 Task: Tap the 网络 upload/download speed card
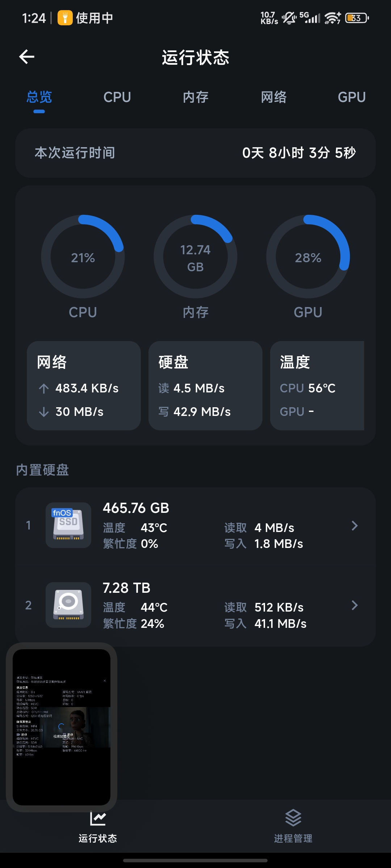click(84, 386)
